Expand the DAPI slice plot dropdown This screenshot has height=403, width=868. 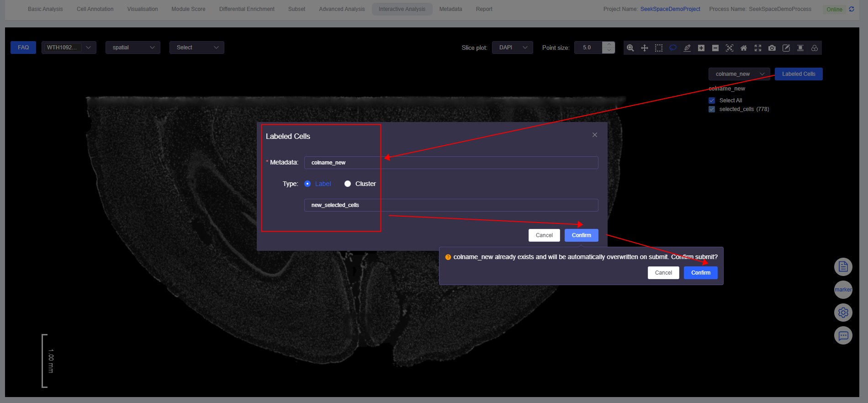(512, 48)
